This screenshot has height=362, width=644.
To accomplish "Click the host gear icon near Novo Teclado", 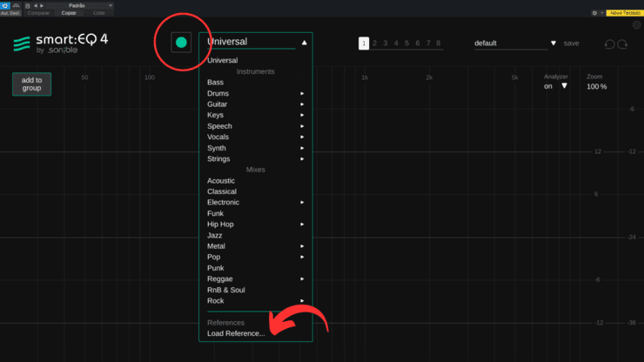I will [x=594, y=13].
